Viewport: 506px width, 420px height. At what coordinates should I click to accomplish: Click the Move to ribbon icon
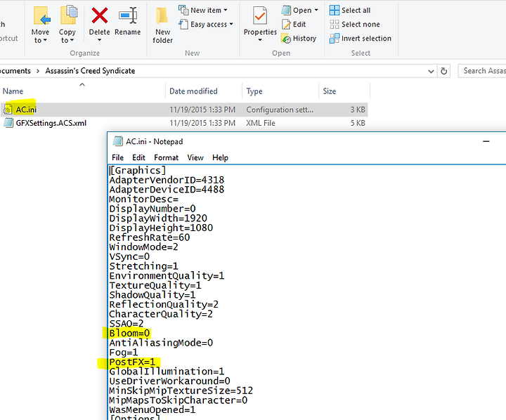[42, 15]
